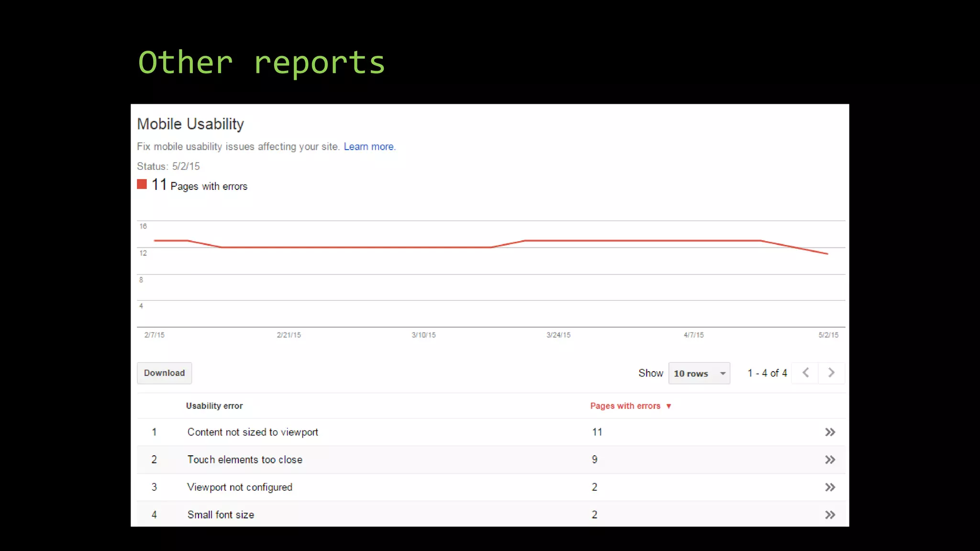Go to next page of results
Image resolution: width=980 pixels, height=551 pixels.
click(831, 373)
